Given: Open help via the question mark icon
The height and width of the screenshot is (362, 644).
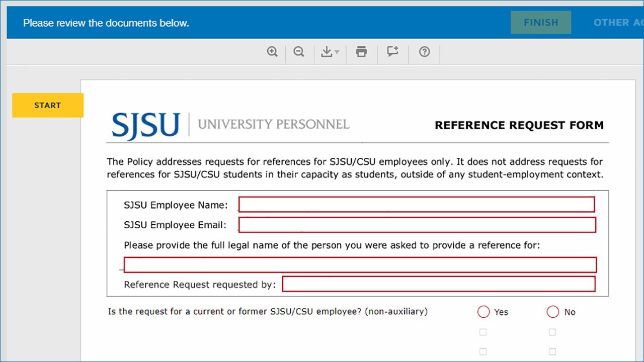Looking at the screenshot, I should [x=425, y=52].
